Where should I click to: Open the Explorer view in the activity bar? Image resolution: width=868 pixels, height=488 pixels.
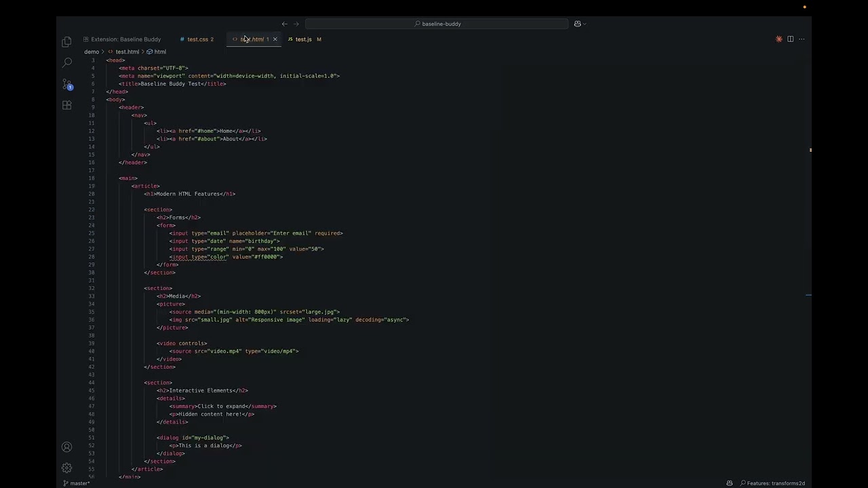[66, 42]
